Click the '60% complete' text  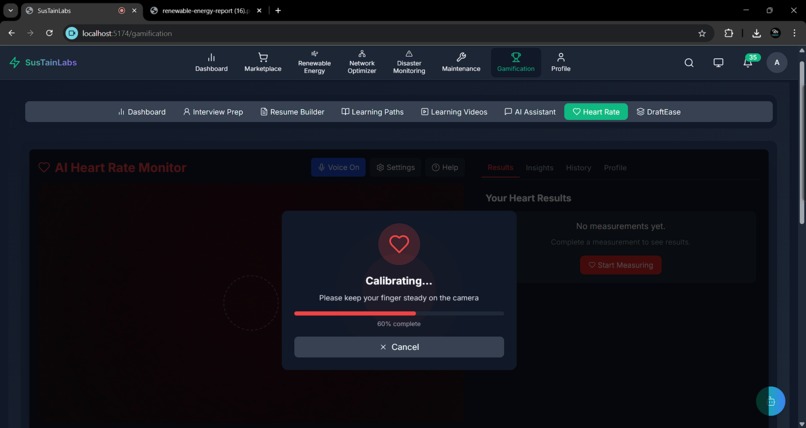click(x=399, y=324)
